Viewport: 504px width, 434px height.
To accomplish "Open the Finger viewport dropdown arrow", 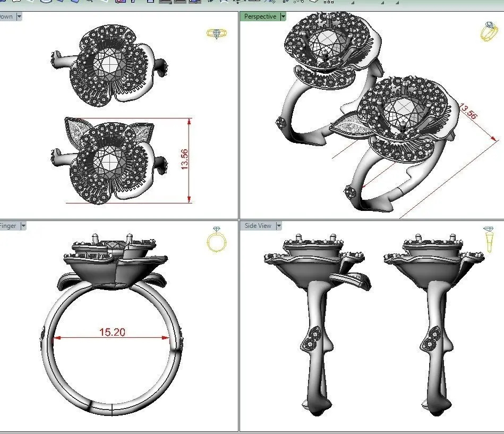I will [x=23, y=226].
